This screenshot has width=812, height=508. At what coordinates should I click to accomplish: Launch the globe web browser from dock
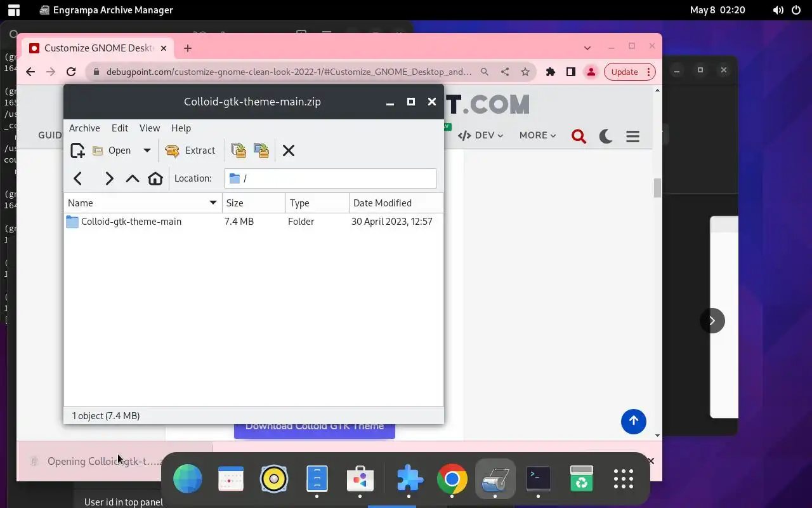[188, 479]
